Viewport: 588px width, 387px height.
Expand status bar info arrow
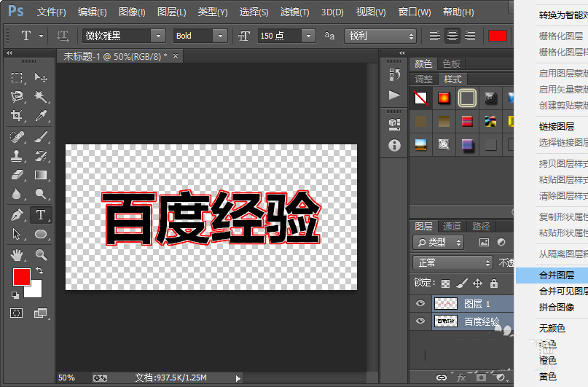(x=238, y=378)
